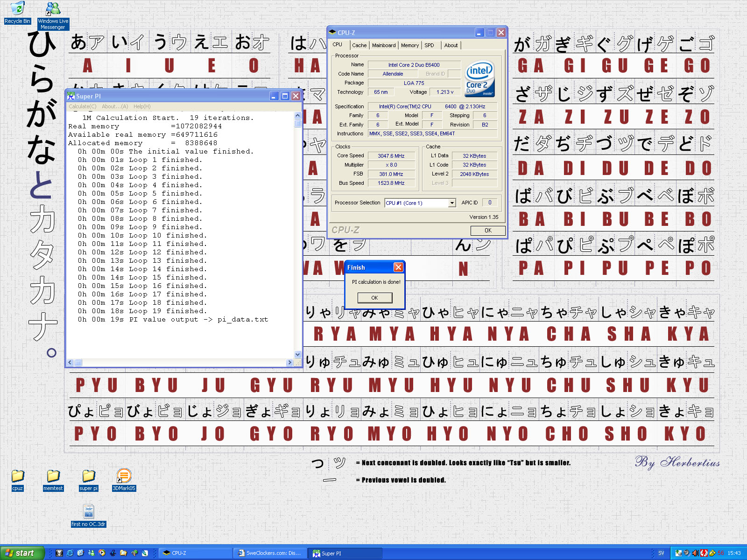Click the Core Speed value 3047.6 MHz

391,156
